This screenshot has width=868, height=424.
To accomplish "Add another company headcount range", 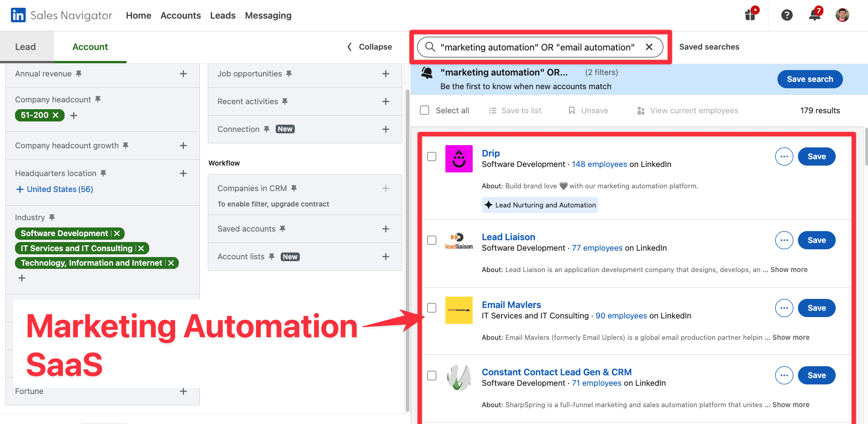I will (74, 116).
